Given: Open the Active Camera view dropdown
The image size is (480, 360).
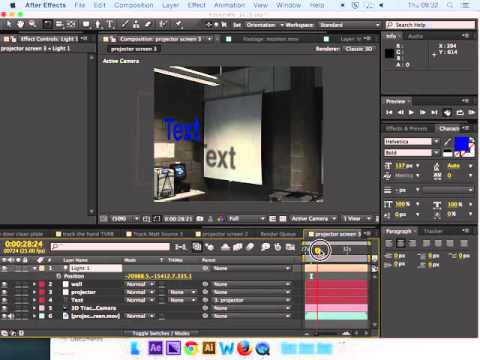Looking at the screenshot, I should [313, 219].
